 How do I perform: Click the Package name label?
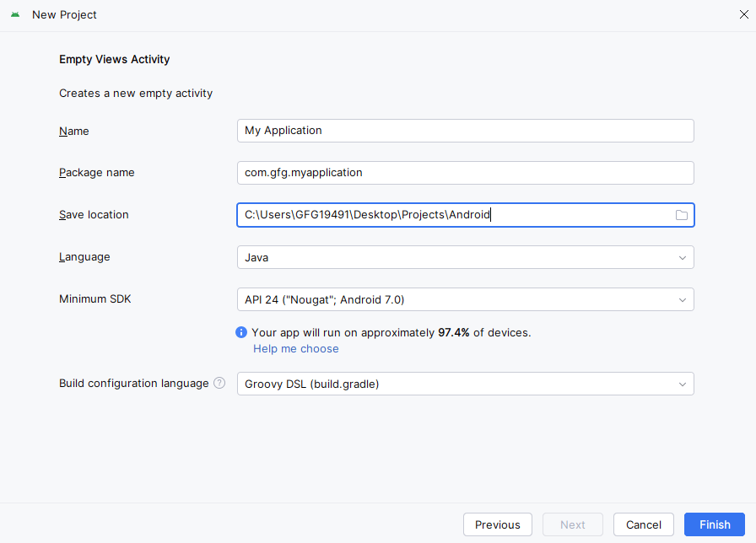[97, 172]
